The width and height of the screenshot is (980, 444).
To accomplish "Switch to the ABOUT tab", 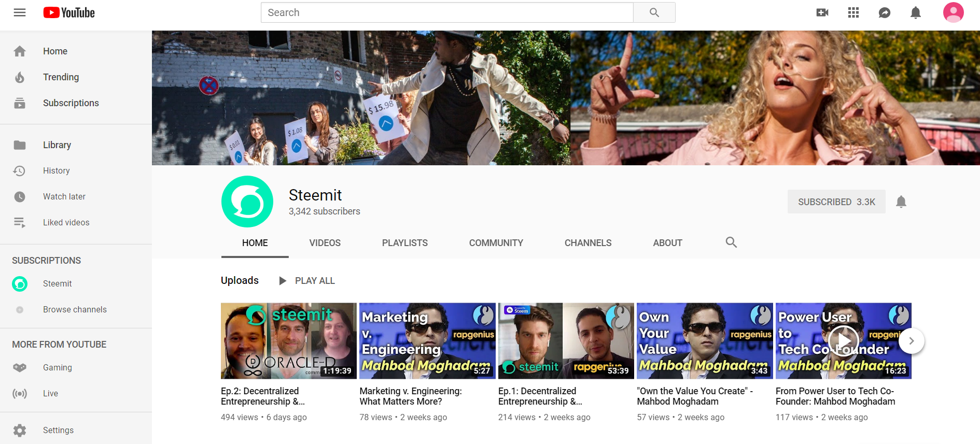I will coord(668,243).
